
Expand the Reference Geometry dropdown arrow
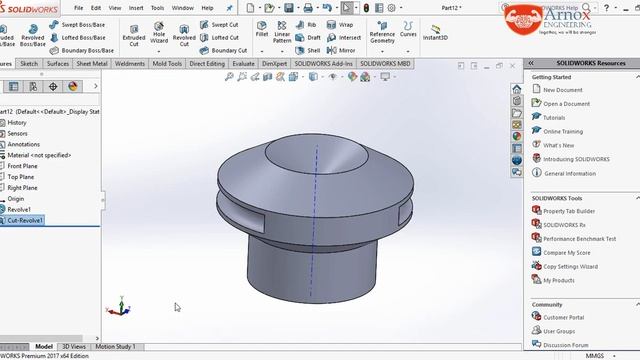pyautogui.click(x=382, y=52)
